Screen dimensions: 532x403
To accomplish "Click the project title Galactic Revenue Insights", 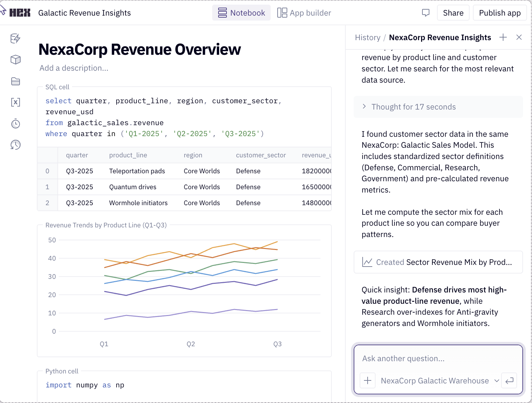I will [84, 13].
